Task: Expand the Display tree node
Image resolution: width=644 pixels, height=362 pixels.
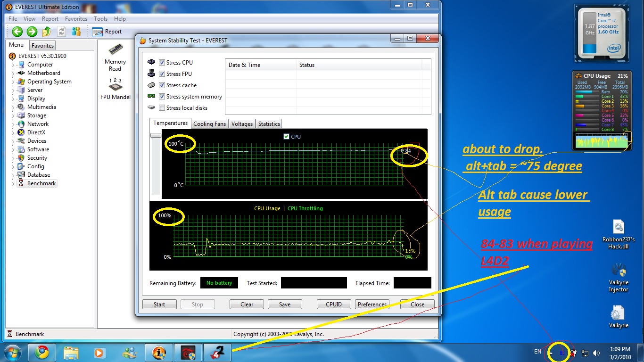Action: (x=13, y=99)
